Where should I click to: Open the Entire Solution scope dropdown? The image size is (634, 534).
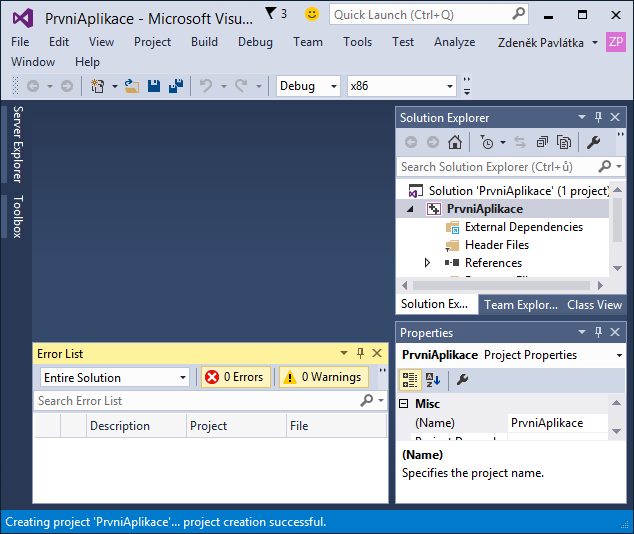(x=114, y=377)
